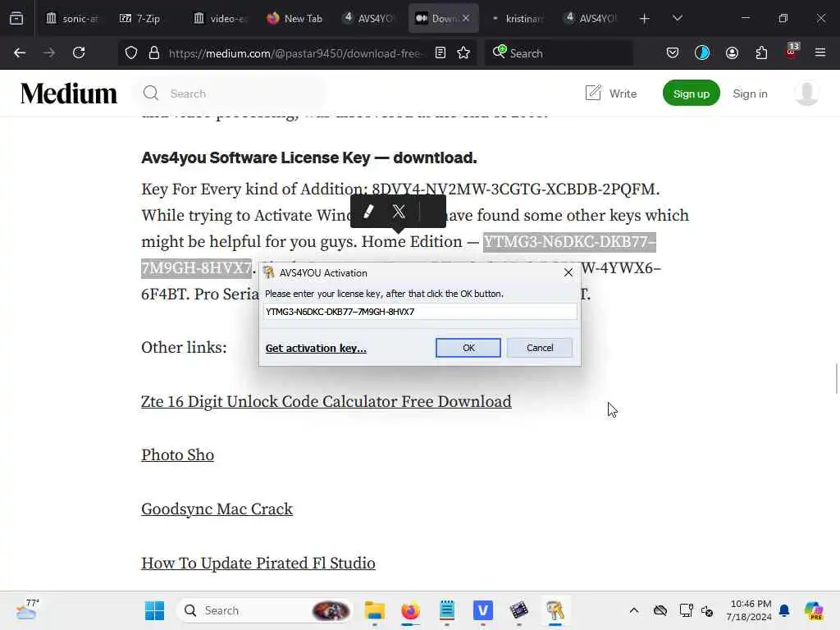The height and width of the screenshot is (630, 840).
Task: Click the medium.com URL address bar
Action: [x=297, y=53]
